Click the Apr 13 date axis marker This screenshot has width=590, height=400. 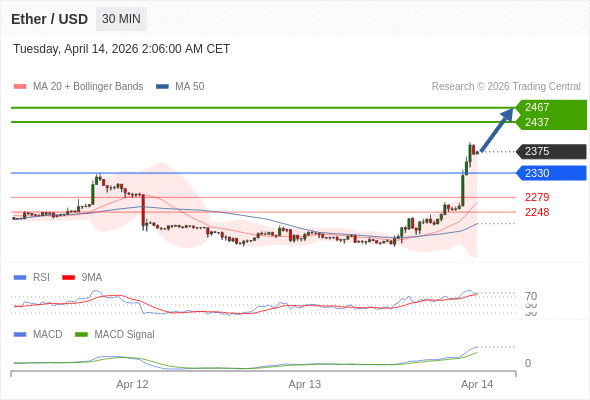point(305,384)
